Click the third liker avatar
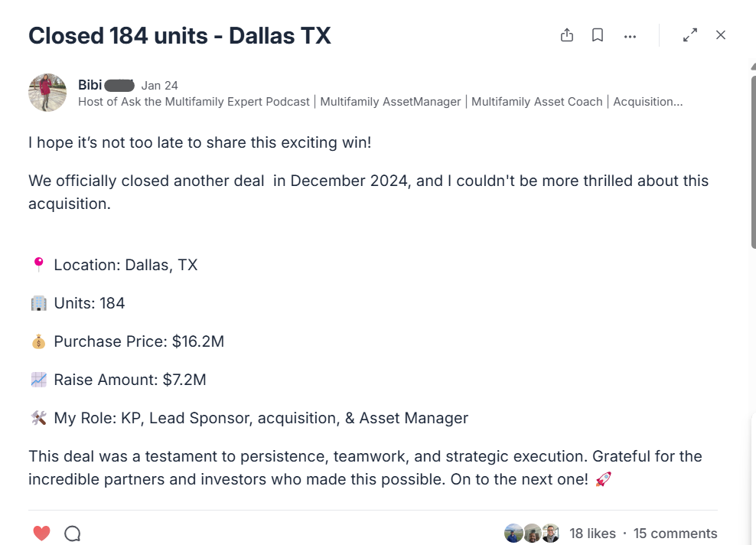 pyautogui.click(x=550, y=534)
